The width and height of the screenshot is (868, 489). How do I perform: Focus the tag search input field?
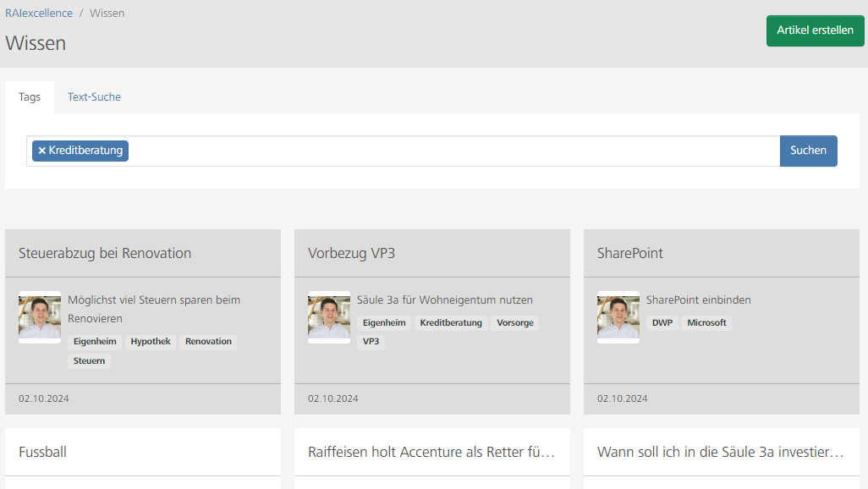tap(453, 151)
